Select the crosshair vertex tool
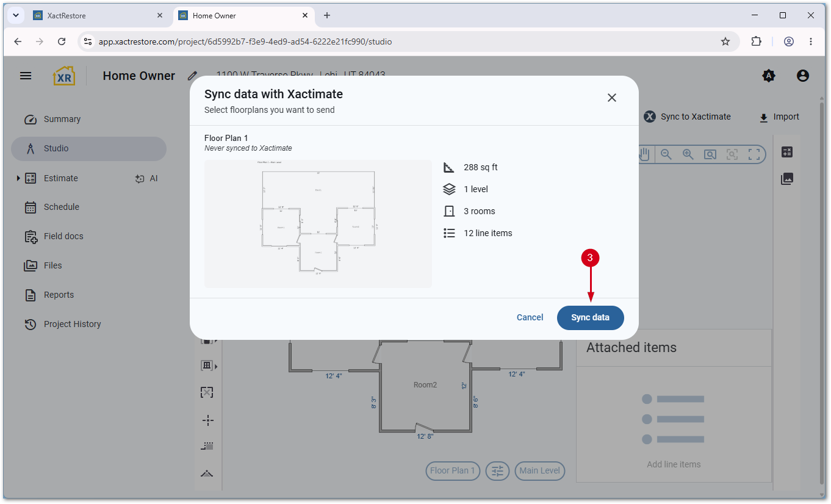Screen dimensions: 831x504 click(x=207, y=420)
